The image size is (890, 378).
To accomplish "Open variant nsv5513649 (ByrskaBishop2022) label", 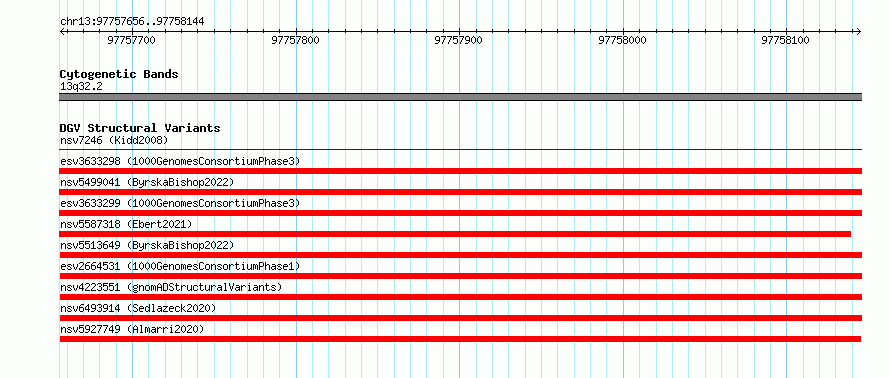I will (147, 245).
